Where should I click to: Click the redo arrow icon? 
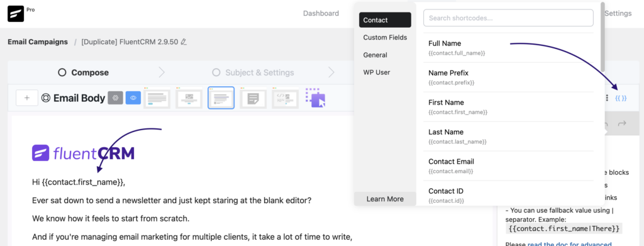(x=622, y=123)
